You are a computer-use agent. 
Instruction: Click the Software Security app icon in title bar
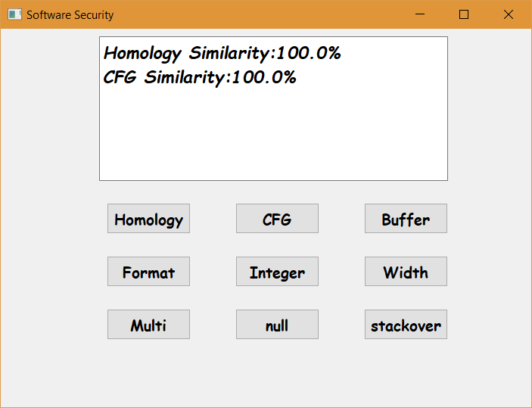(x=14, y=14)
